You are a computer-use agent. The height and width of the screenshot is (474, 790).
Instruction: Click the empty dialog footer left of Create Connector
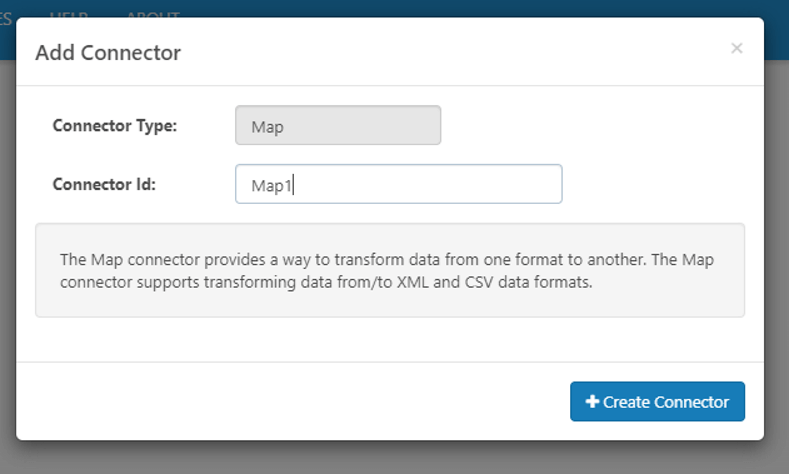[292, 401]
